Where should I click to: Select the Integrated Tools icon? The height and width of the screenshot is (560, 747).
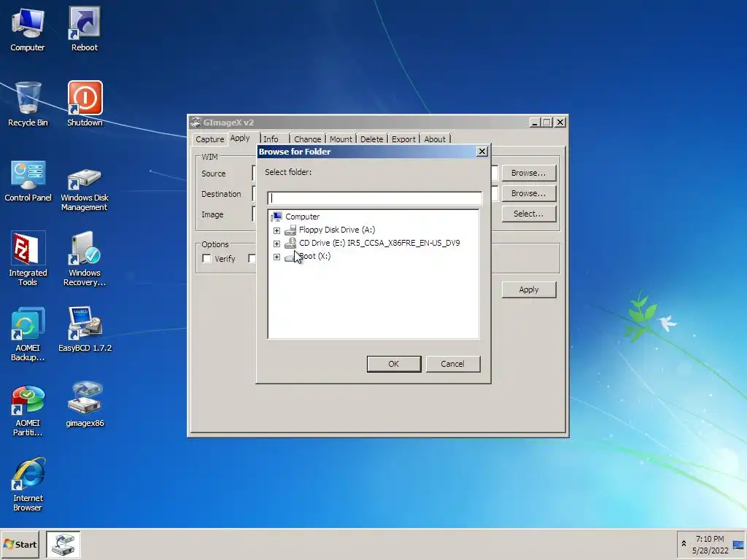click(28, 259)
